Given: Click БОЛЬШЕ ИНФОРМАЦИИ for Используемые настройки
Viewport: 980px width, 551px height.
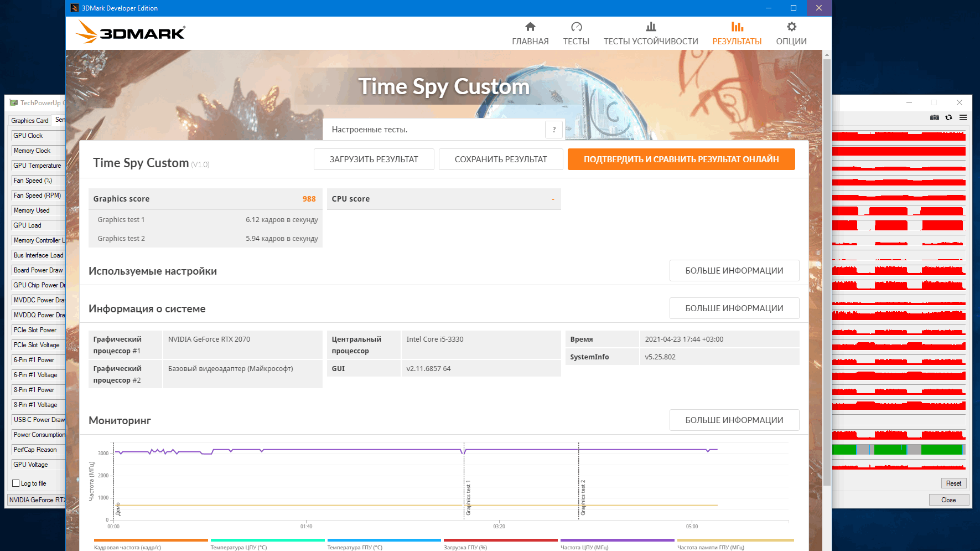Looking at the screenshot, I should pos(734,271).
